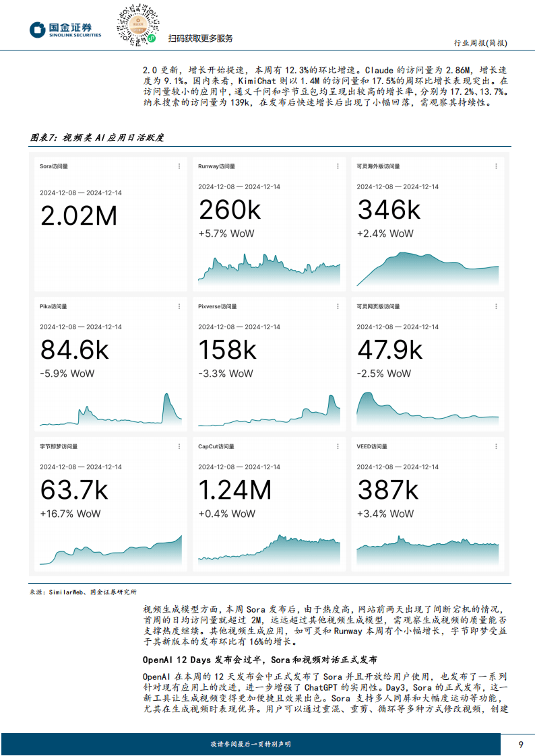Click the -2.5% WoW label

384,374
